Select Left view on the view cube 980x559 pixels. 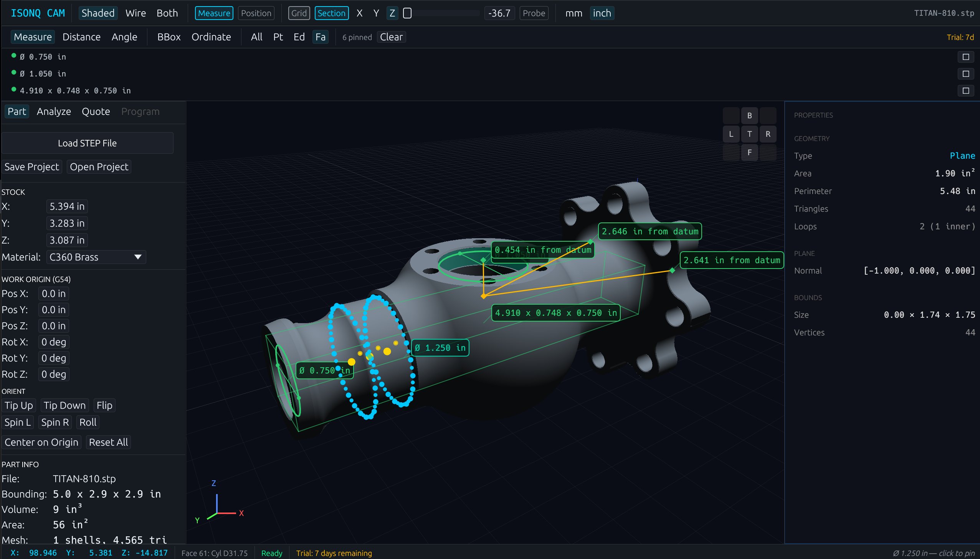point(730,134)
